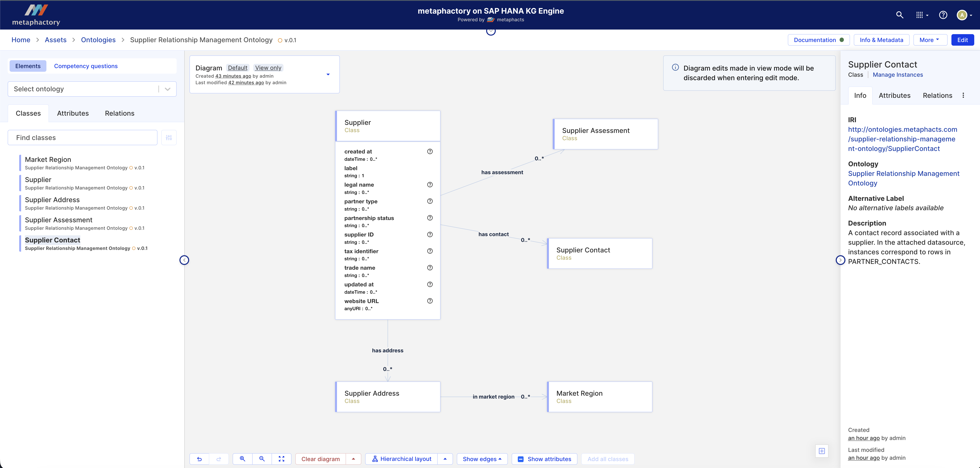
Task: Open the three-dot menu beside Relations tab
Action: tap(963, 96)
